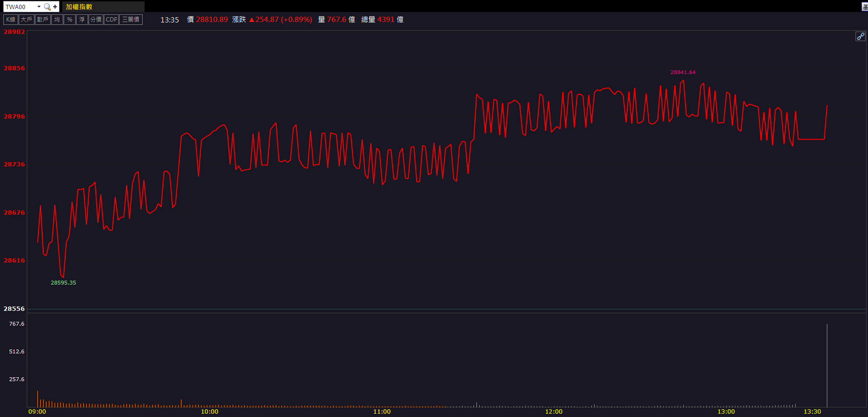This screenshot has width=868, height=417.
Task: Select the 加權指數 title tab
Action: pyautogui.click(x=79, y=7)
